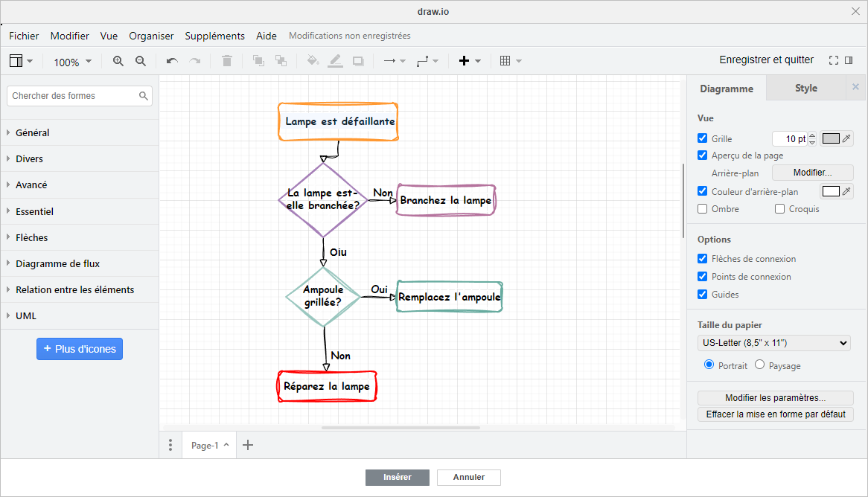Disable the Grille checkbox
Viewport: 868px width, 497px height.
(x=701, y=138)
